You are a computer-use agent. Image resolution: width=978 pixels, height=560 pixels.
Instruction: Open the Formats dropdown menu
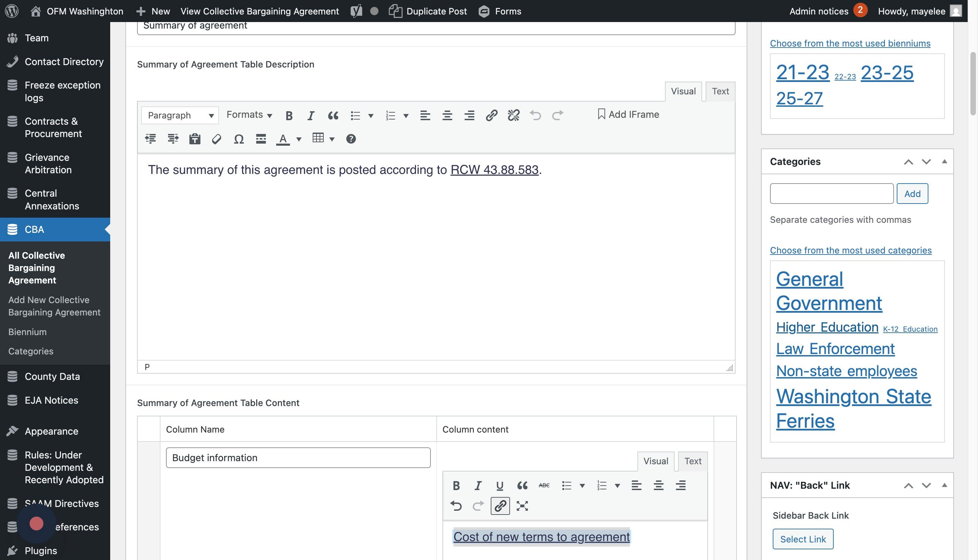pyautogui.click(x=249, y=115)
